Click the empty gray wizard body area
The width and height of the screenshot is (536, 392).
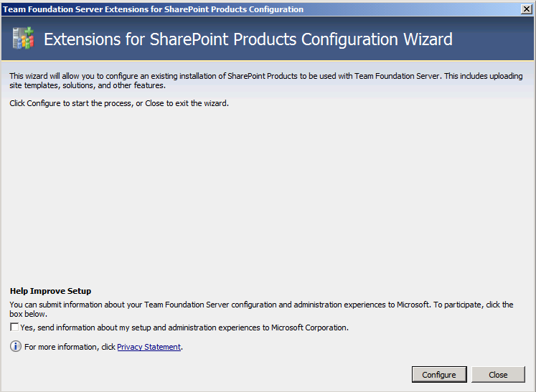tap(267, 195)
